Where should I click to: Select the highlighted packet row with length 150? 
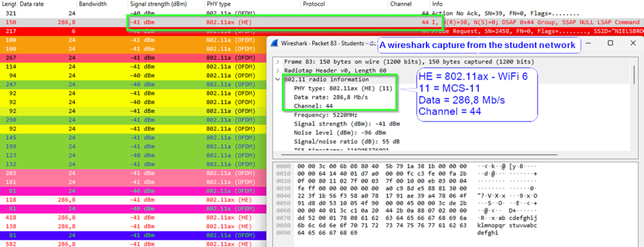click(x=322, y=22)
